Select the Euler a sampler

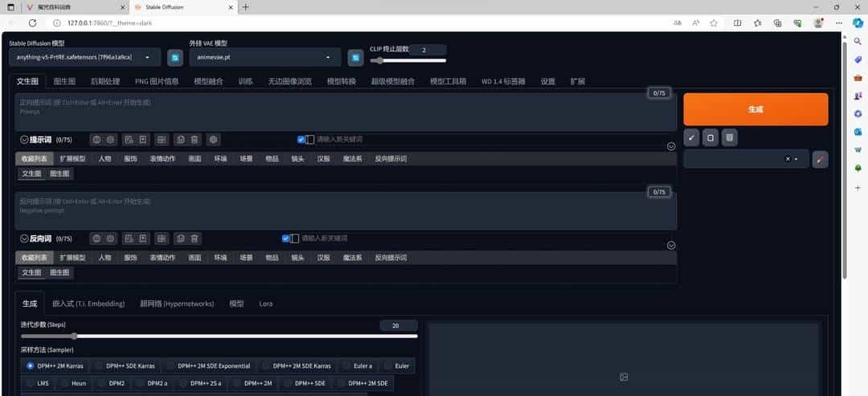(358, 365)
